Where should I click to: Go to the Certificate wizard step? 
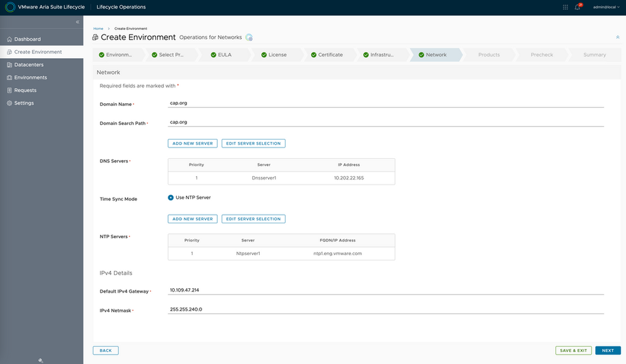330,54
